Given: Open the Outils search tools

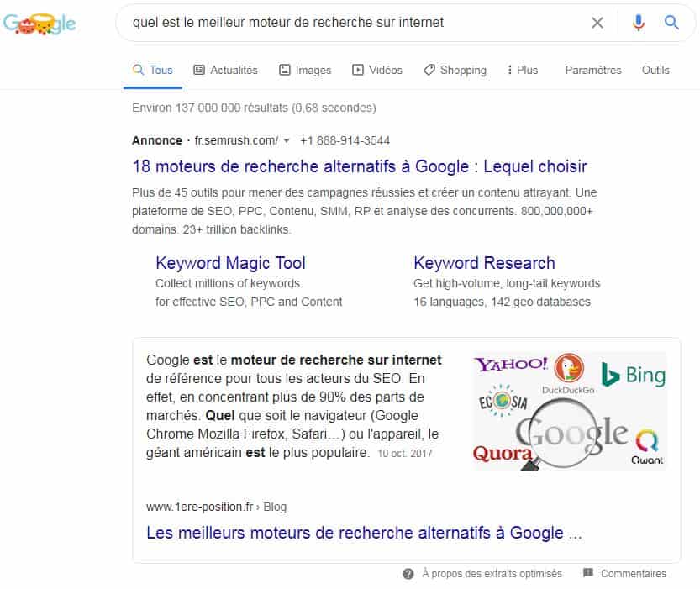Looking at the screenshot, I should (655, 70).
